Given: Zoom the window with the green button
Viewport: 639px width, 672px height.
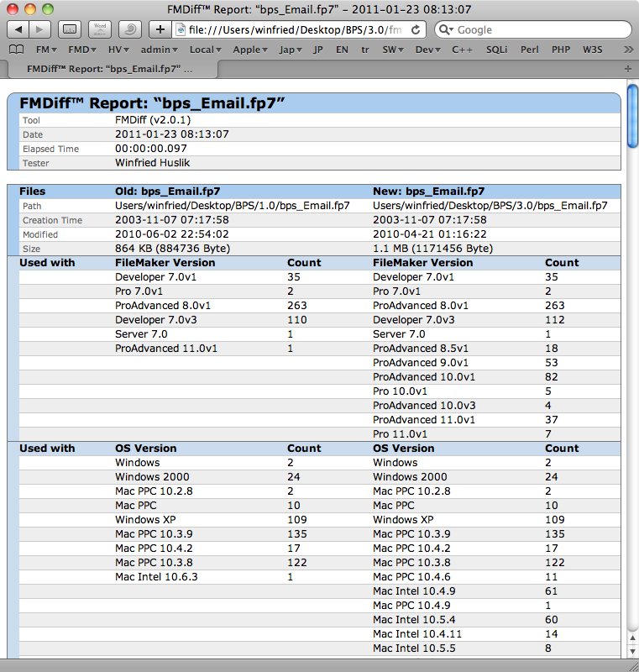Looking at the screenshot, I should 48,9.
